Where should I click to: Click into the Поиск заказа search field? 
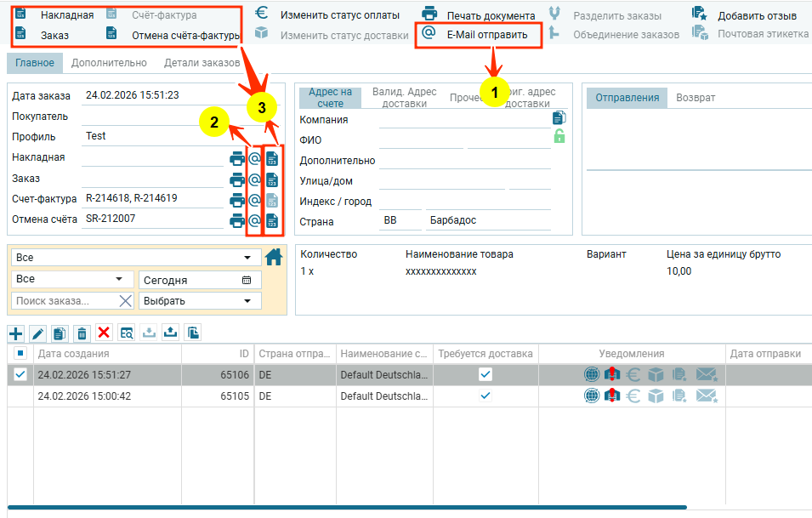point(64,300)
